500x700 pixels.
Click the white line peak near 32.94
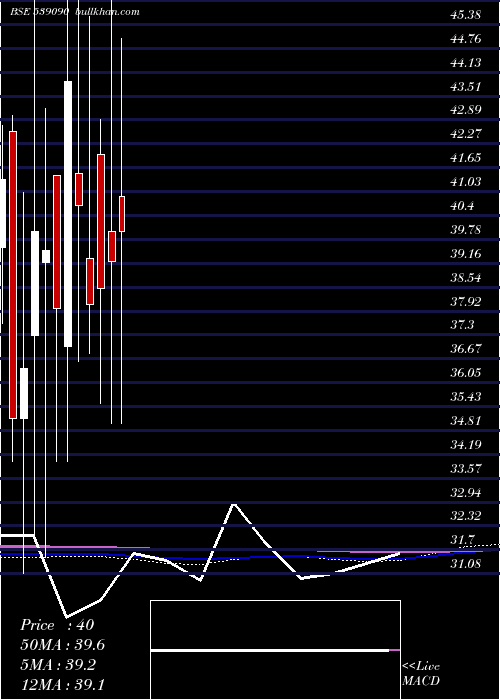pyautogui.click(x=233, y=504)
